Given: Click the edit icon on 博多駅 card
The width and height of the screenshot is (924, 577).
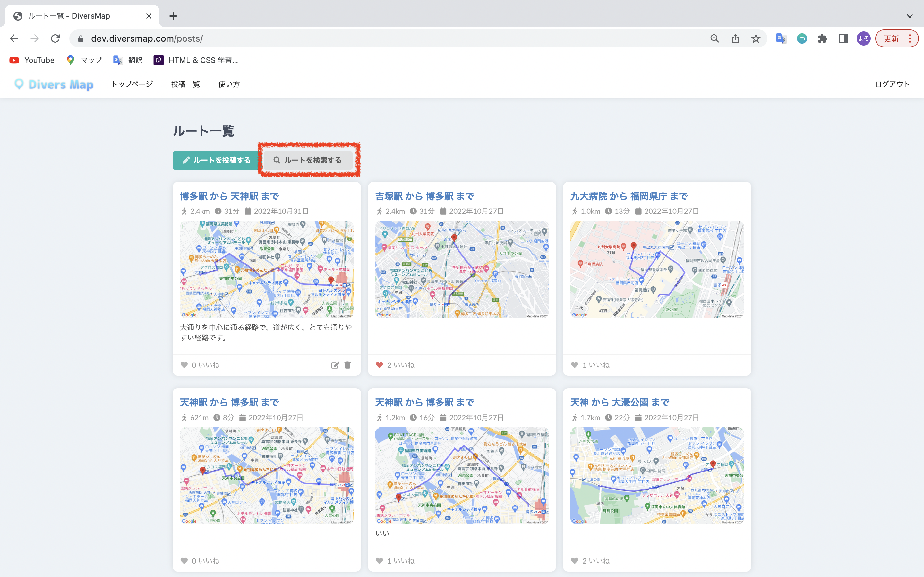Looking at the screenshot, I should [335, 365].
